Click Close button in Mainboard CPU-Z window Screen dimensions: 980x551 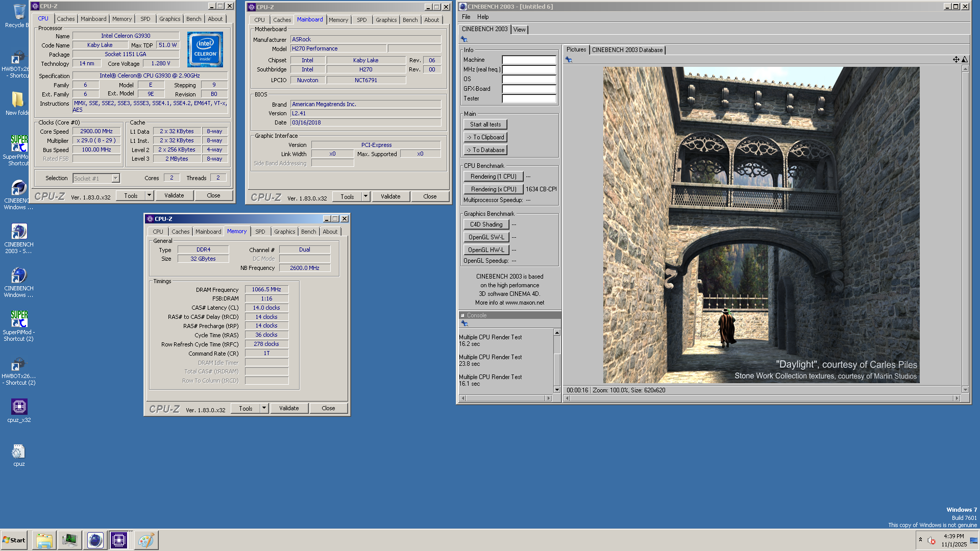pyautogui.click(x=430, y=196)
